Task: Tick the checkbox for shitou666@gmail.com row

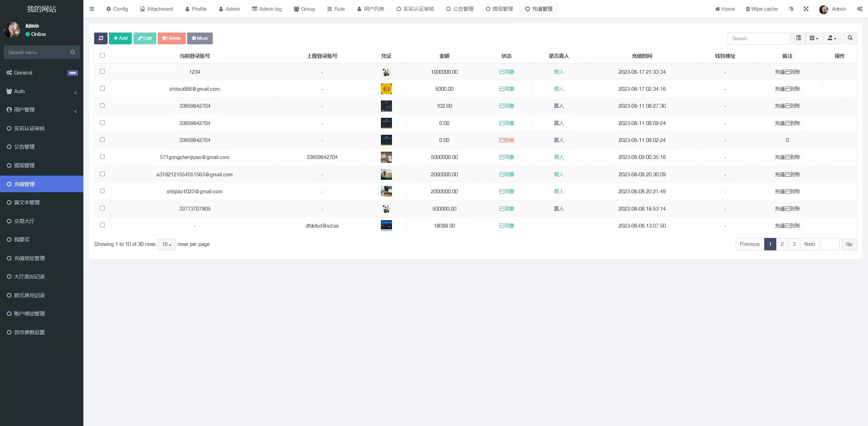Action: (102, 88)
